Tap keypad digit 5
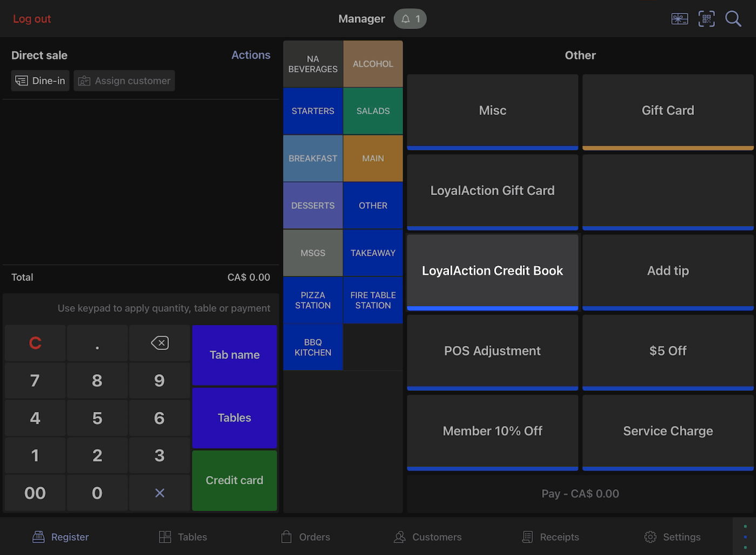Viewport: 756px width, 555px height. pos(97,418)
